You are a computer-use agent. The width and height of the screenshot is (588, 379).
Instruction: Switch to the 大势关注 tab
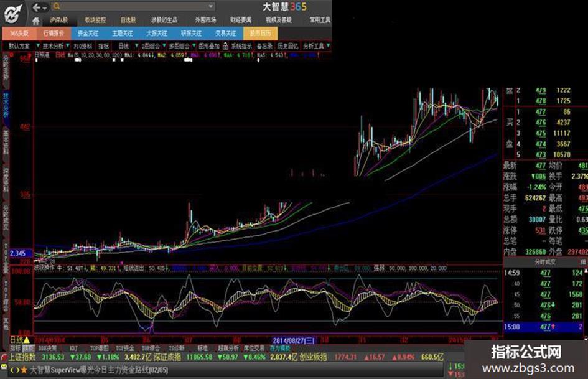(157, 34)
